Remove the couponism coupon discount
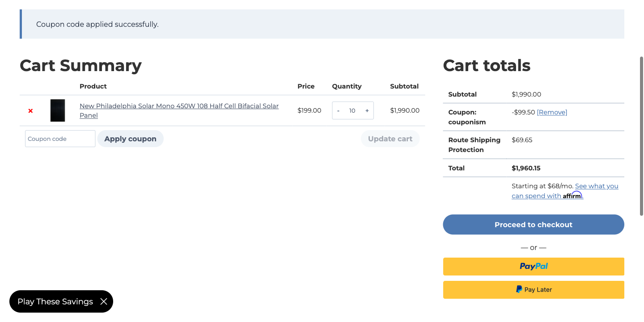 coord(552,112)
